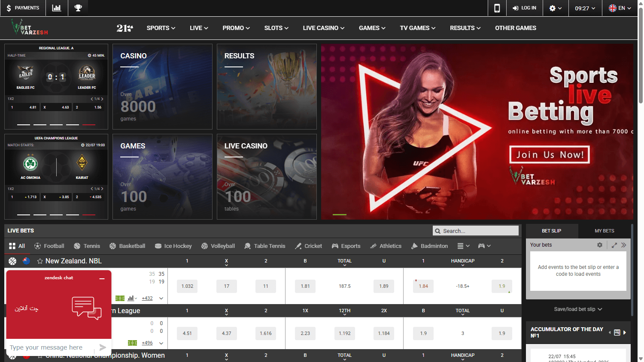Open the EN language dropdown
Image resolution: width=644 pixels, height=362 pixels.
click(x=620, y=8)
